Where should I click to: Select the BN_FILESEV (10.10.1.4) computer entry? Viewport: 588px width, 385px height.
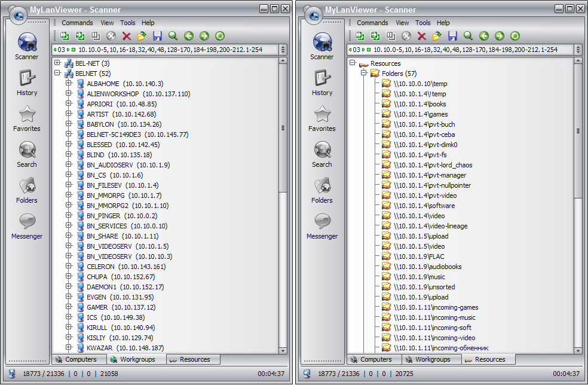pos(122,185)
